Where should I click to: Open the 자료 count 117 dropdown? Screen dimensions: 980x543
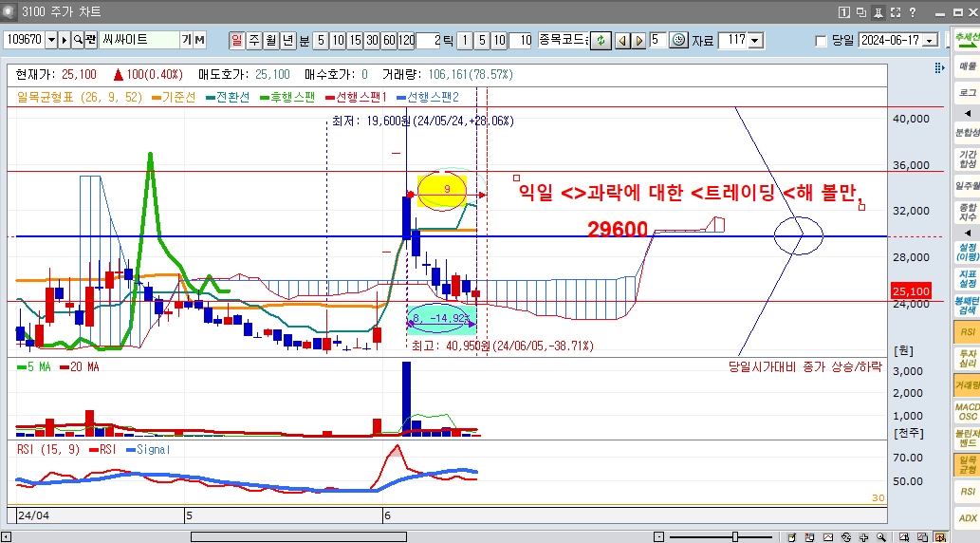coord(755,41)
